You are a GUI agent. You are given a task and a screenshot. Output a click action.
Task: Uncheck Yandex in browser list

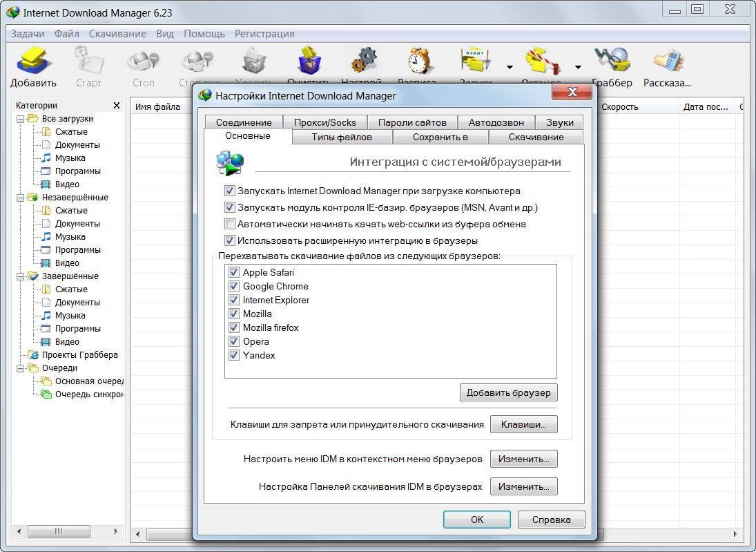pyautogui.click(x=234, y=355)
